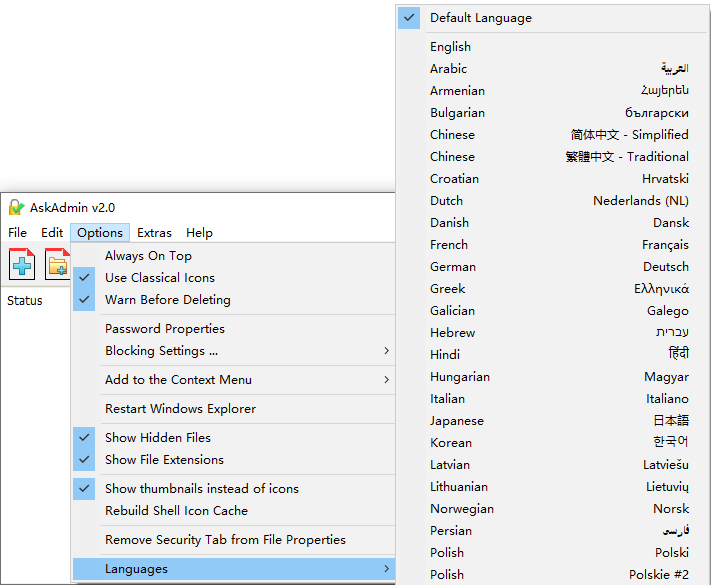
Task: Select Hungarian Magyar language
Action: coord(552,376)
